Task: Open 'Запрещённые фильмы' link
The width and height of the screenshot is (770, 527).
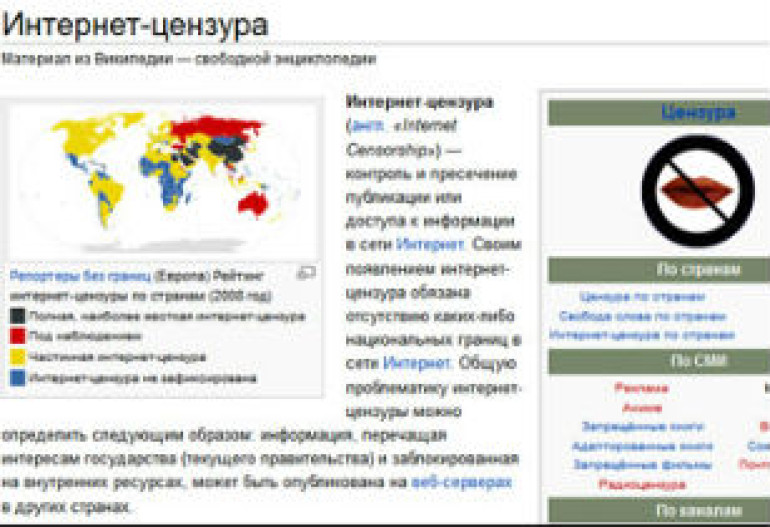Action: point(642,465)
